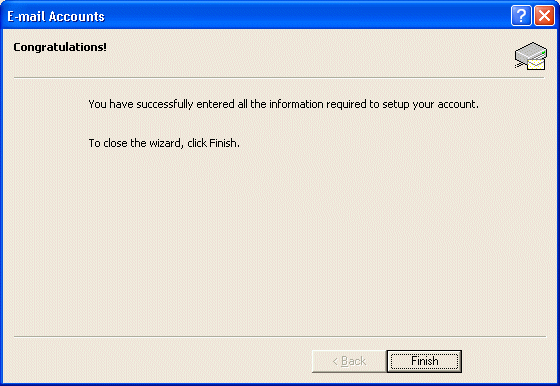The width and height of the screenshot is (560, 386).
Task: Click the yellow envelope on the server icon
Action: pos(536,64)
